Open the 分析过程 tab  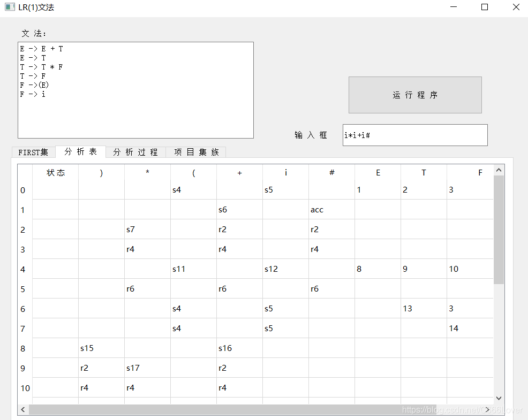click(x=135, y=152)
